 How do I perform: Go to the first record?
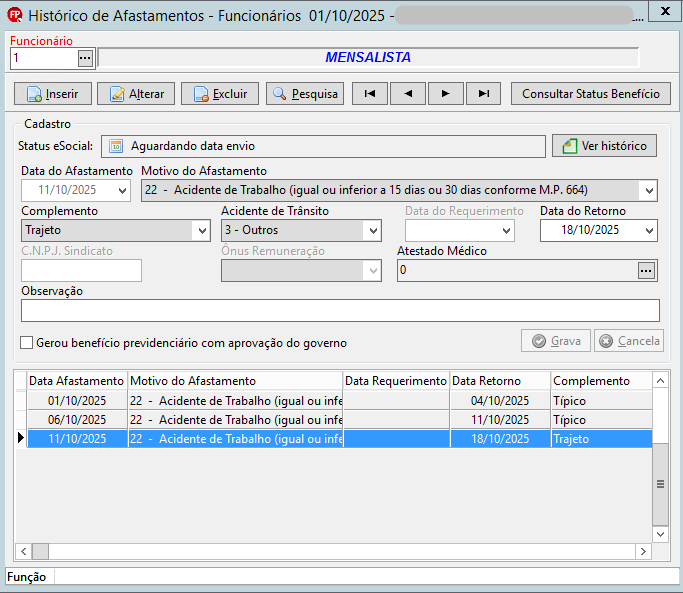(370, 94)
